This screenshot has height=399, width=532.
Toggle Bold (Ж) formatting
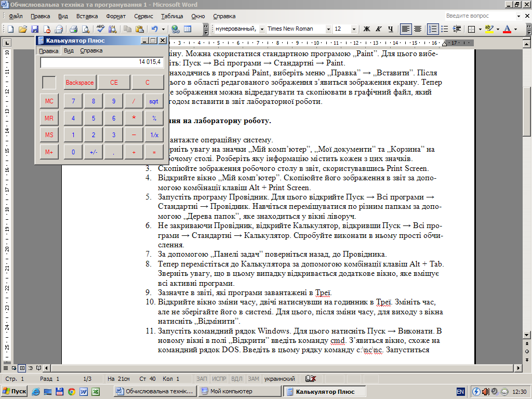point(366,29)
